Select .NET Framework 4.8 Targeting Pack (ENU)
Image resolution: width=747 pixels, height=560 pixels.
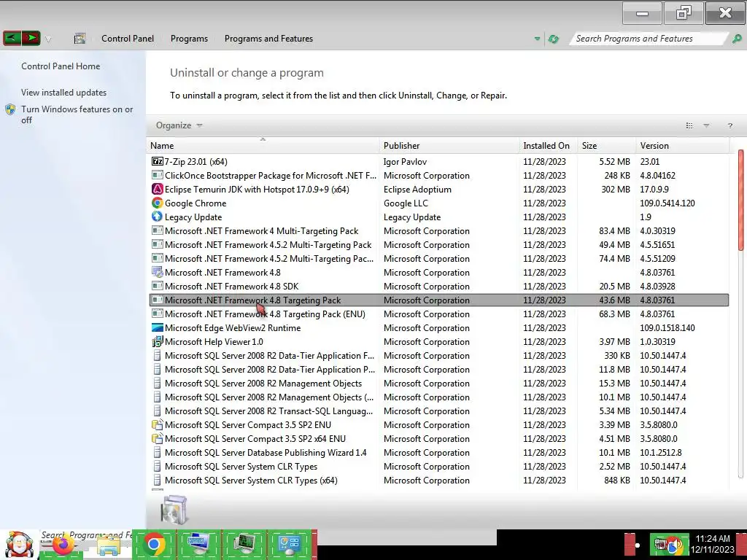(x=438, y=314)
